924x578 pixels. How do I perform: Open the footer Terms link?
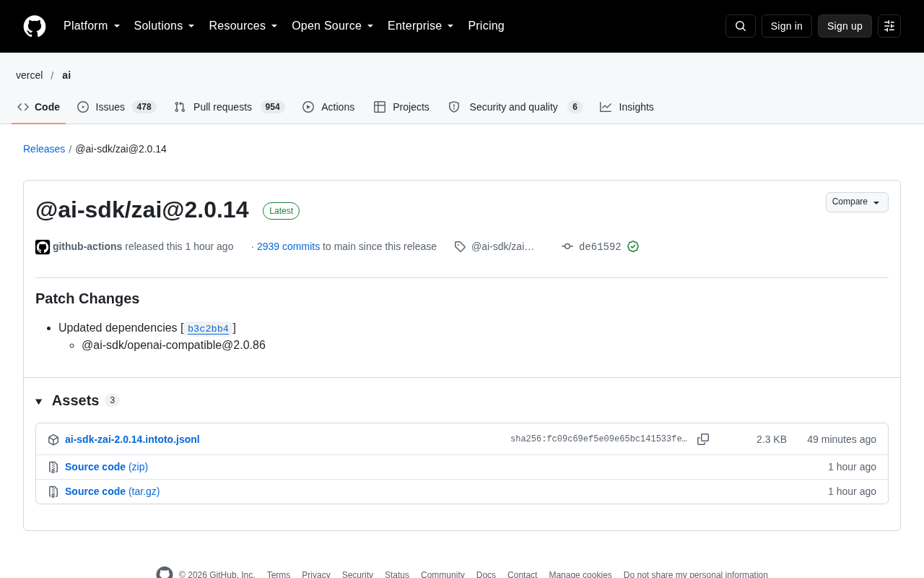(279, 575)
